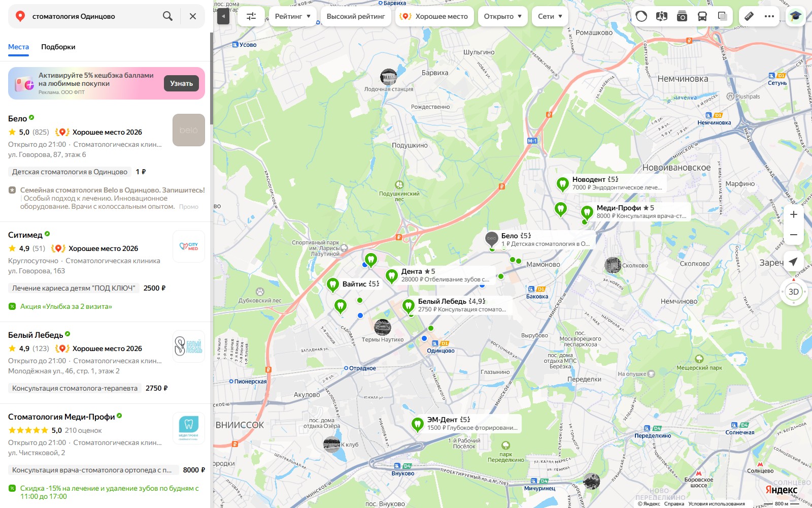Click the Узнать button in the ad banner

181,83
